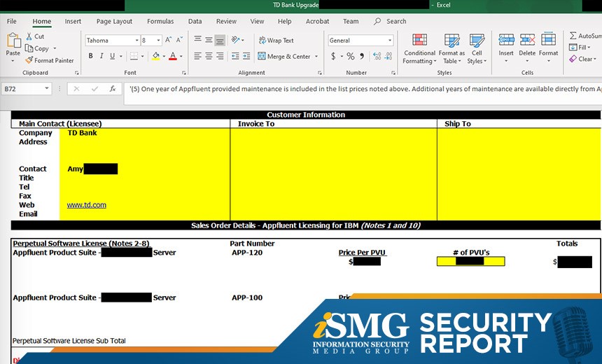Open the font color dropdown arrow
The width and height of the screenshot is (602, 364).
pos(181,57)
